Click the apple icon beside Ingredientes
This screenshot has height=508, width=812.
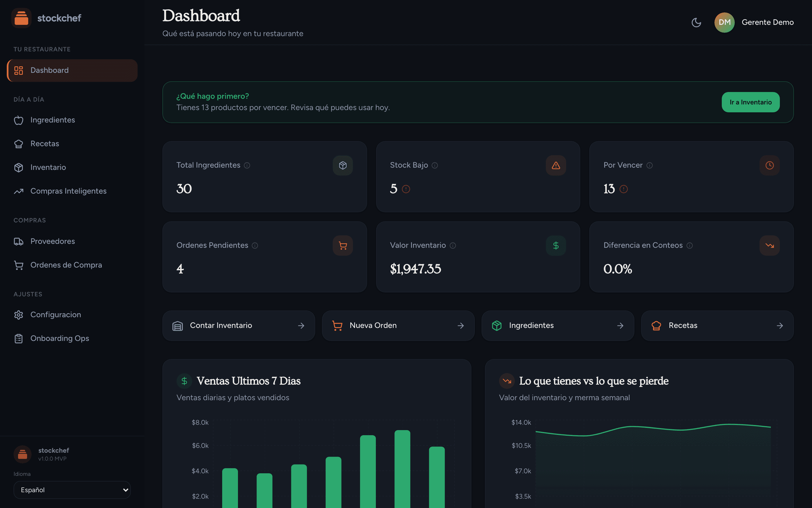tap(18, 120)
